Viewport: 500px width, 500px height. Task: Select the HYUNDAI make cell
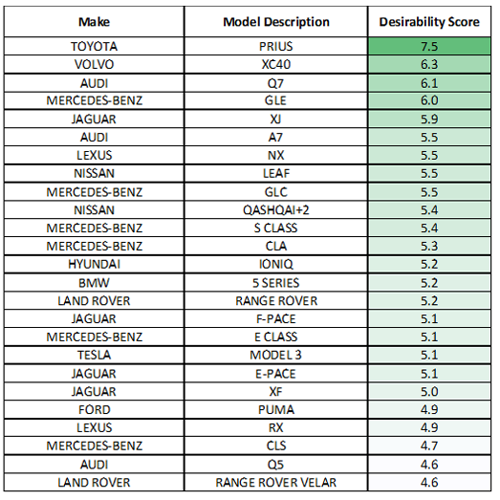(94, 264)
